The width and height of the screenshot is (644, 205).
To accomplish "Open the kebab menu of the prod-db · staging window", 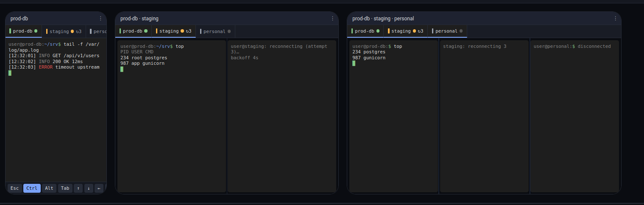I will point(332,18).
